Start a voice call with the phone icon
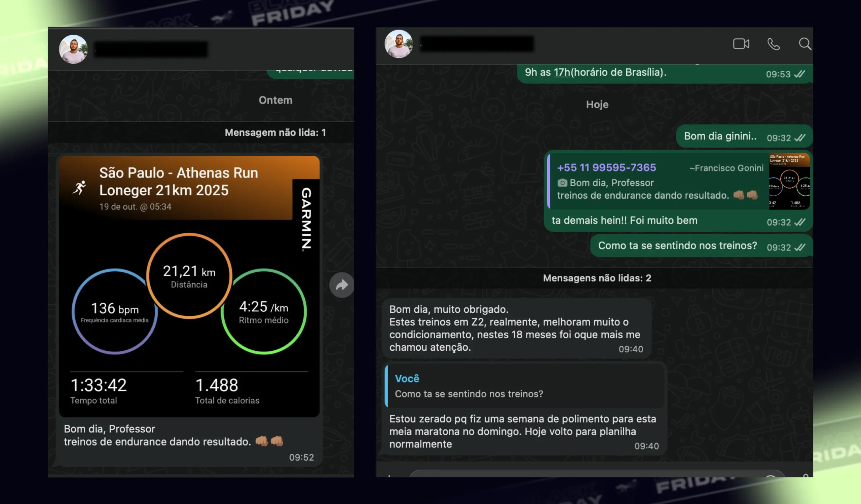The height and width of the screenshot is (504, 861). (x=774, y=44)
